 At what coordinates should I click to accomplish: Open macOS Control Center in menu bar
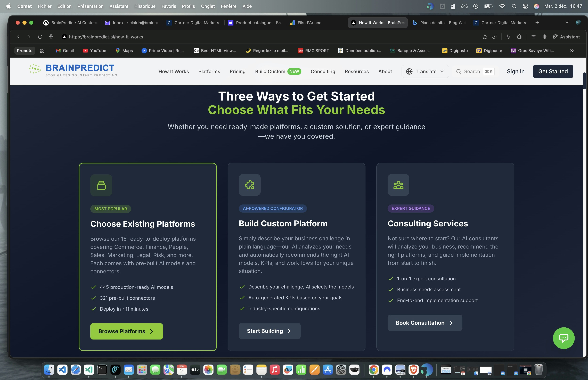point(525,6)
